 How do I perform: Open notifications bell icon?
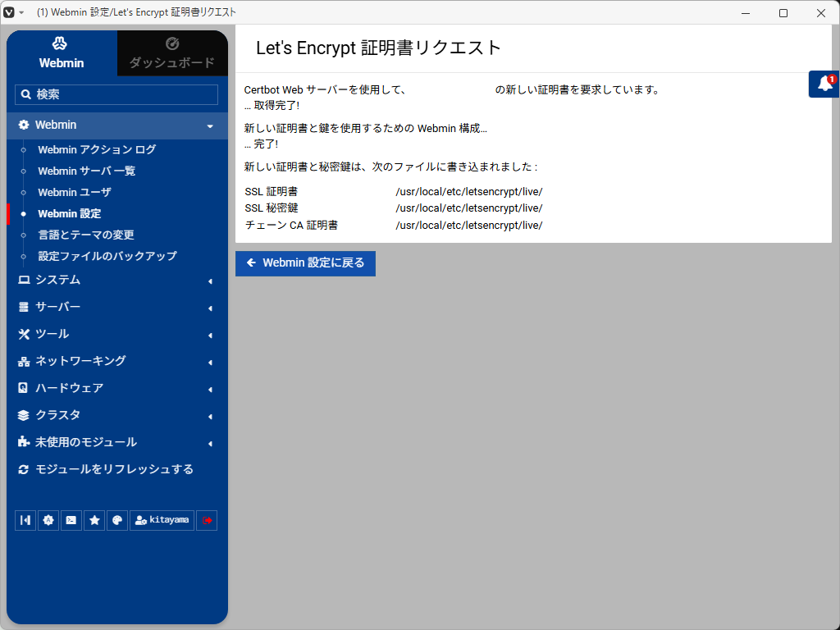825,84
